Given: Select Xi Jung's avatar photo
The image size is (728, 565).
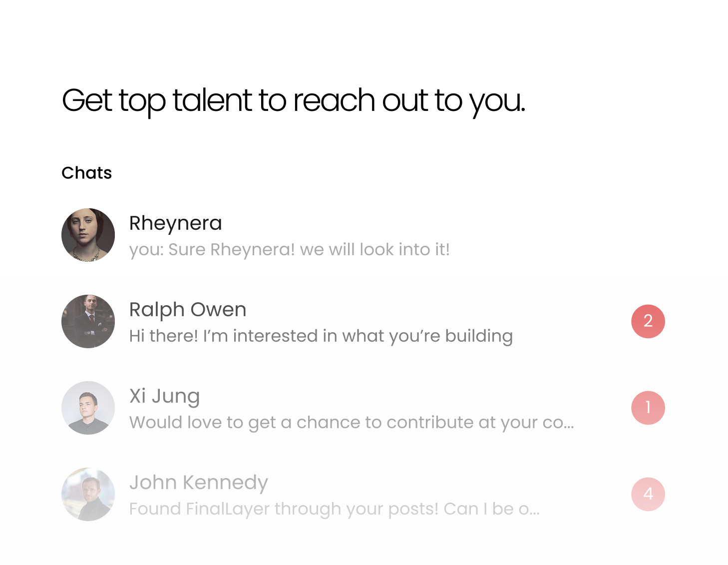Looking at the screenshot, I should pyautogui.click(x=88, y=408).
